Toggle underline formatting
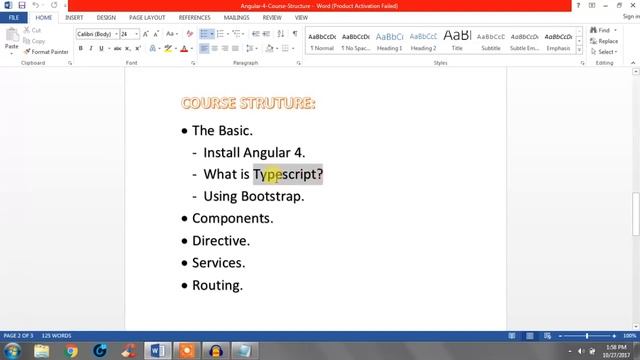The image size is (640, 360). (101, 49)
